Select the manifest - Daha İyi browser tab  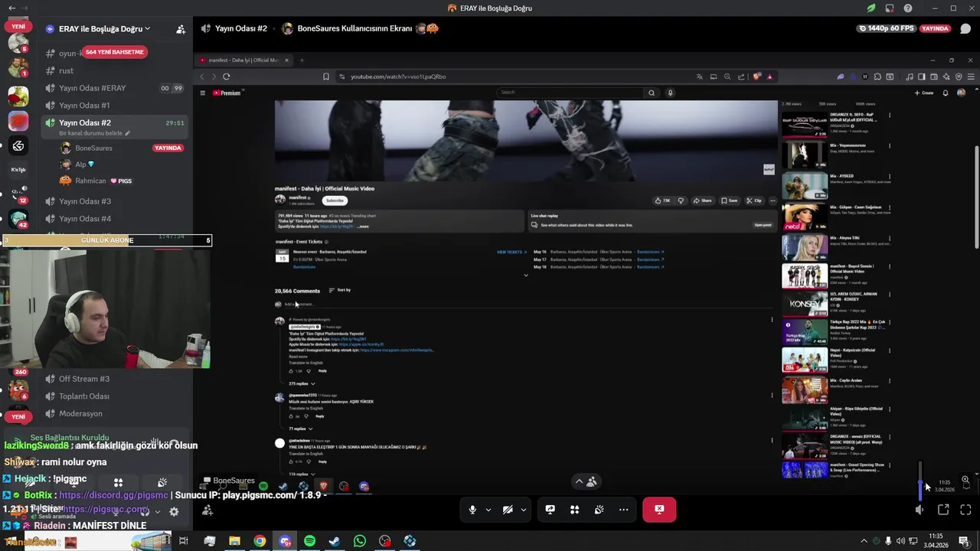click(243, 60)
